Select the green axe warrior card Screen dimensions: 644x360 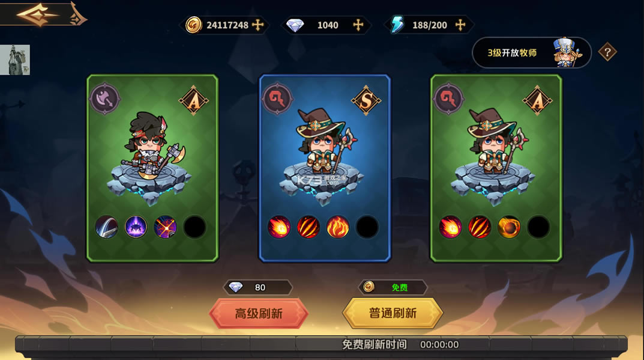pos(152,168)
